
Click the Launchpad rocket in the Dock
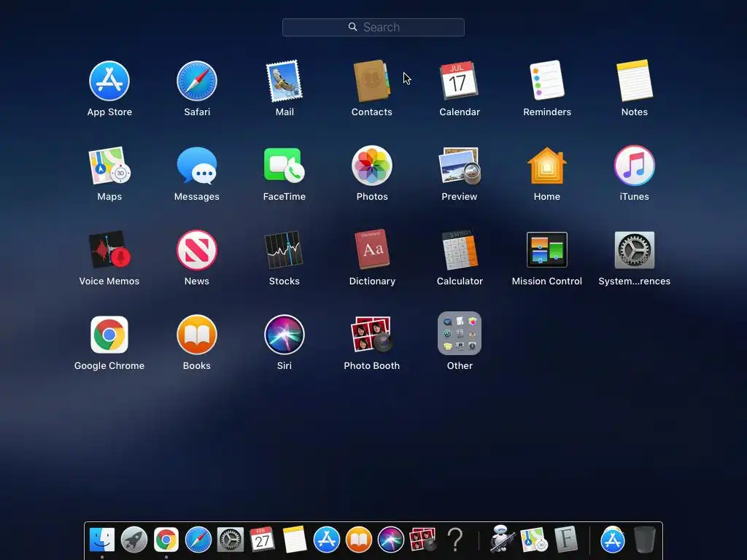point(134,540)
